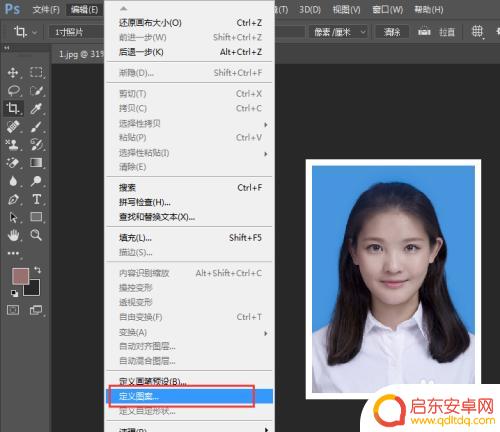Open the 1寸照片 ratio preset dropdown

click(x=77, y=32)
